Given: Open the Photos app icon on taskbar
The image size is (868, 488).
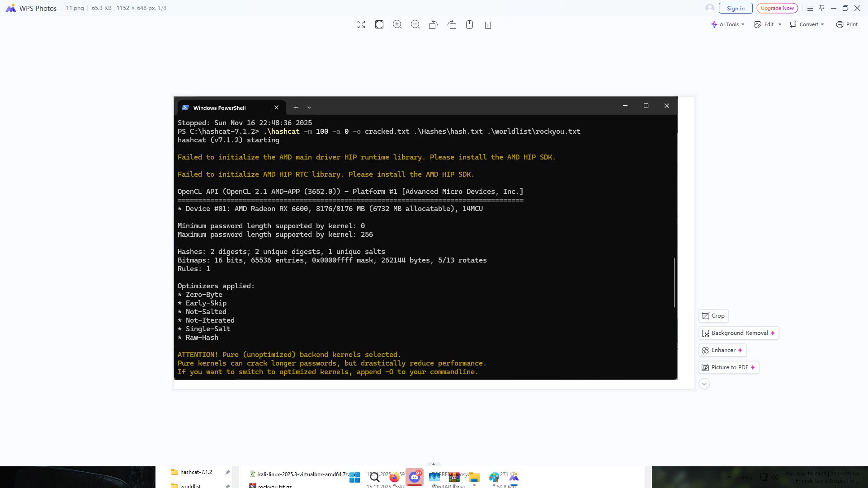Looking at the screenshot, I should pos(434,477).
